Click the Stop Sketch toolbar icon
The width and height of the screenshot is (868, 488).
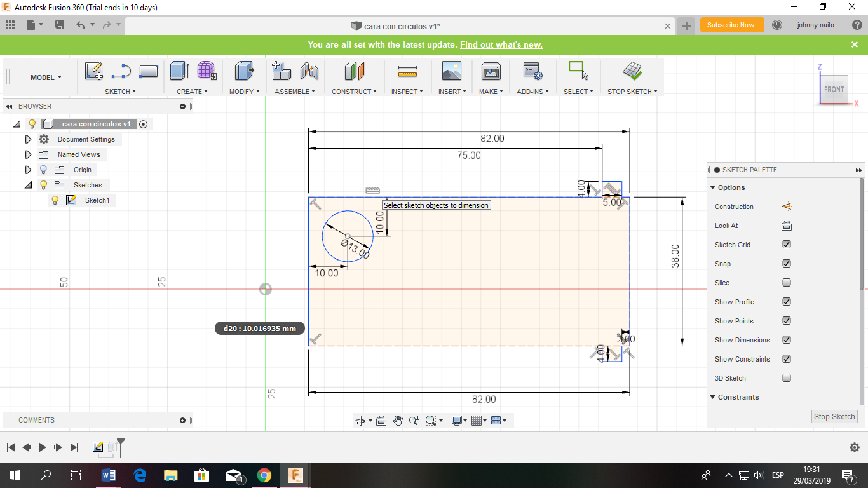tap(632, 71)
